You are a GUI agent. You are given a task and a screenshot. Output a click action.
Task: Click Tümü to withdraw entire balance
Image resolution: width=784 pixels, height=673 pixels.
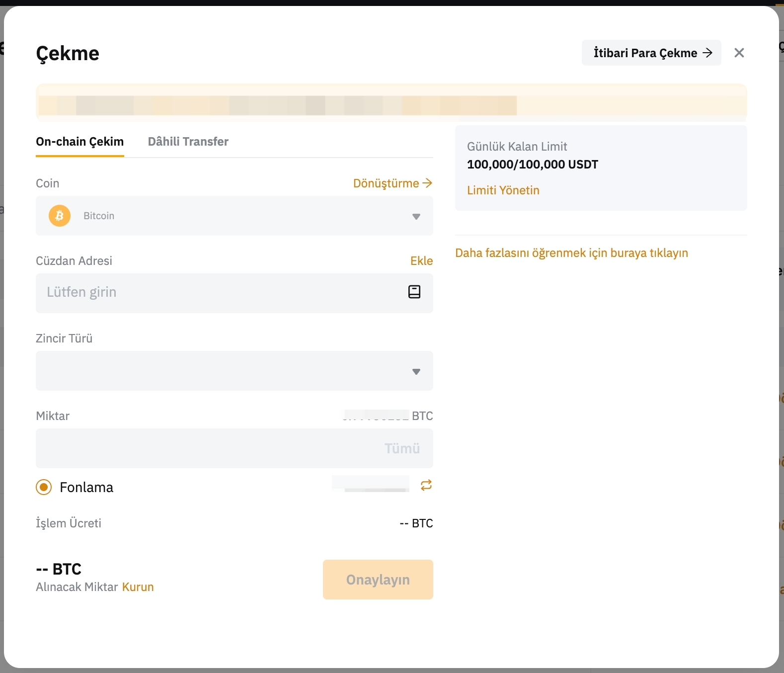pyautogui.click(x=402, y=448)
